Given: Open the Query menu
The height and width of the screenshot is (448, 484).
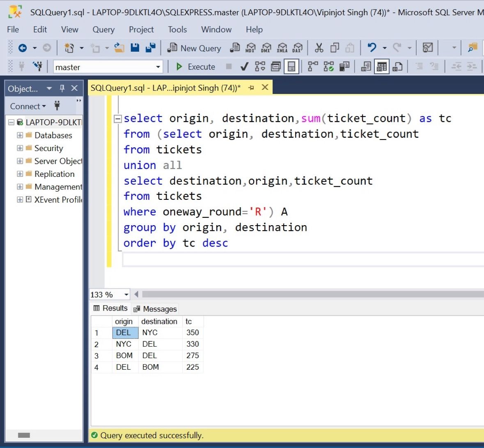Looking at the screenshot, I should point(103,30).
